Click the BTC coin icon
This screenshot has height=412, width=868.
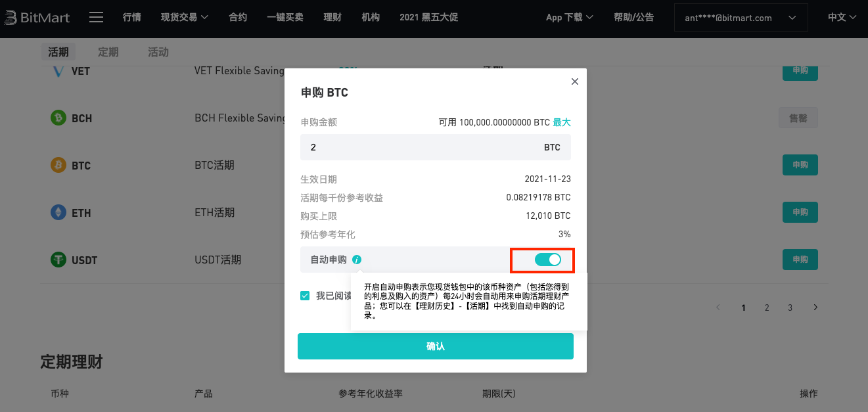59,166
